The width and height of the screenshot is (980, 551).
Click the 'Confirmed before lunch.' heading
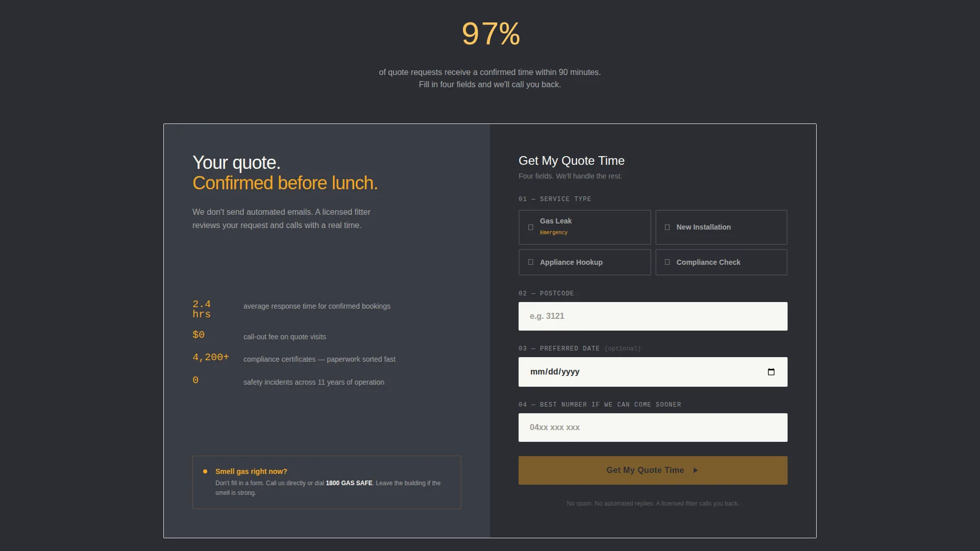click(285, 183)
